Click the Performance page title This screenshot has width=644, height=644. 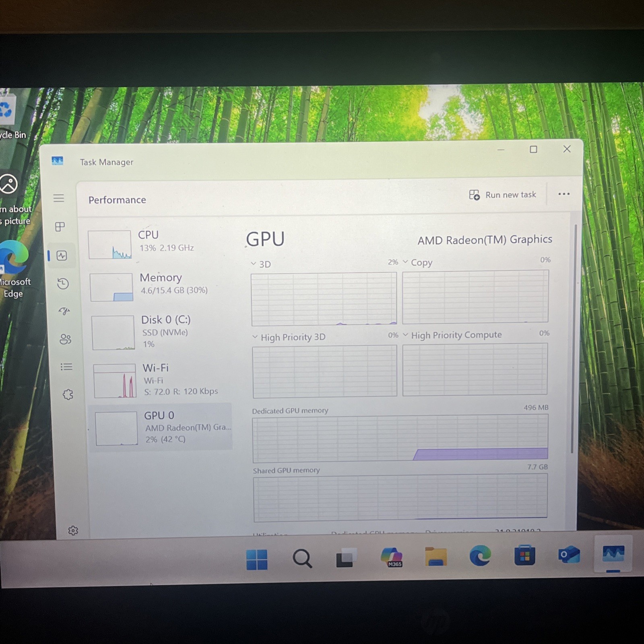(117, 200)
